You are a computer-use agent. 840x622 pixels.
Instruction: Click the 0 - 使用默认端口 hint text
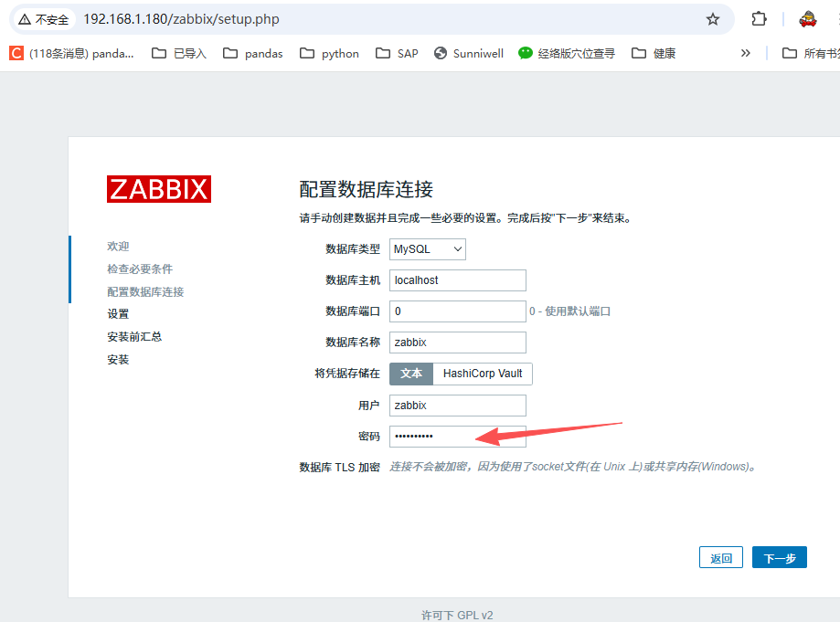pyautogui.click(x=570, y=311)
